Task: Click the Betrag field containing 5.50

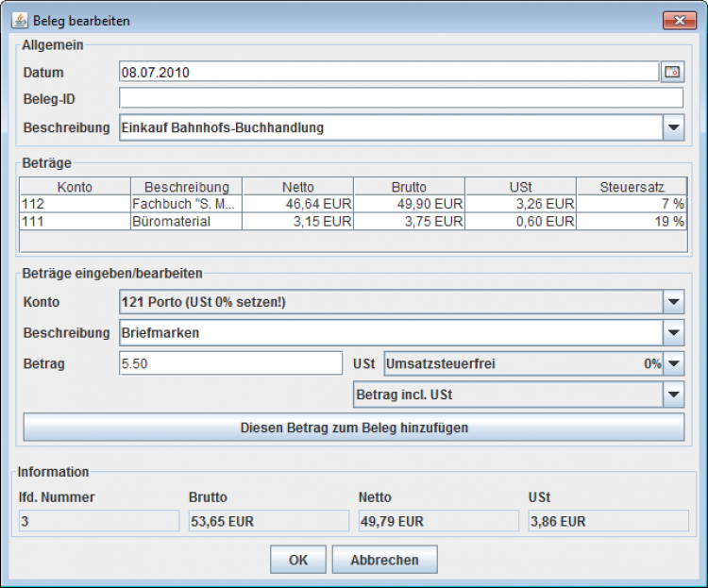Action: pyautogui.click(x=230, y=363)
